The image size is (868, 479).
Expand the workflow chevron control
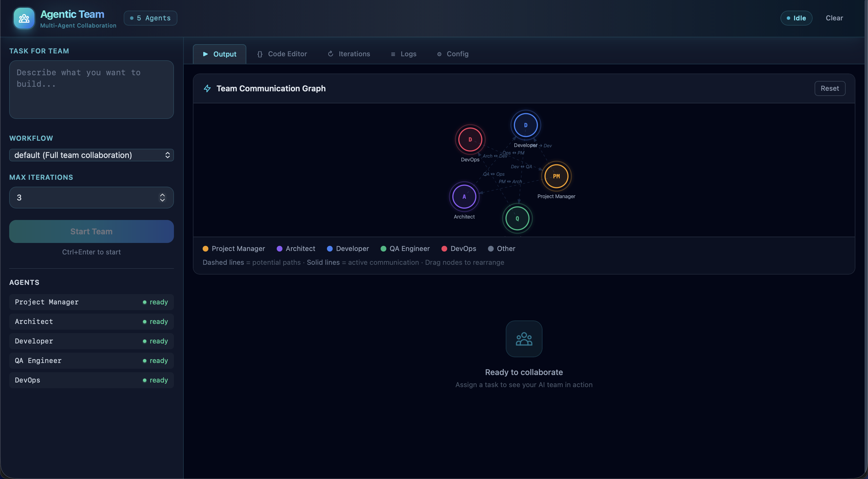[167, 155]
